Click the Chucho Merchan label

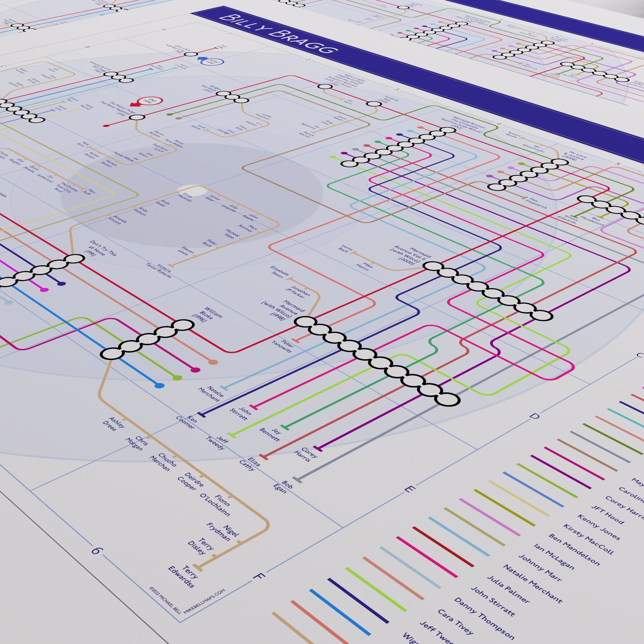coord(163,462)
